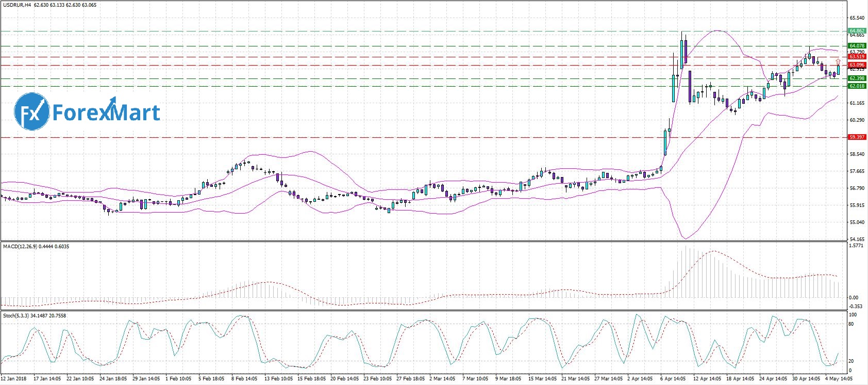Click the 63.519 red level tag

pos(857,57)
